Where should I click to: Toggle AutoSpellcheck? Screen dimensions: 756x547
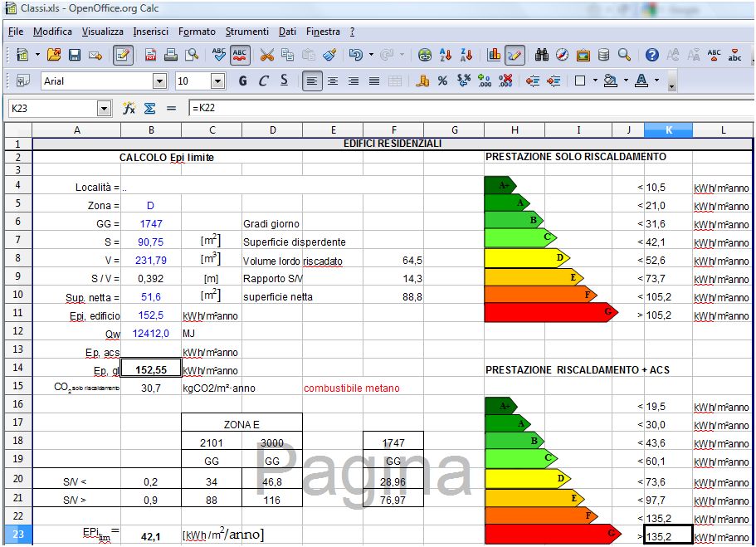[x=240, y=55]
